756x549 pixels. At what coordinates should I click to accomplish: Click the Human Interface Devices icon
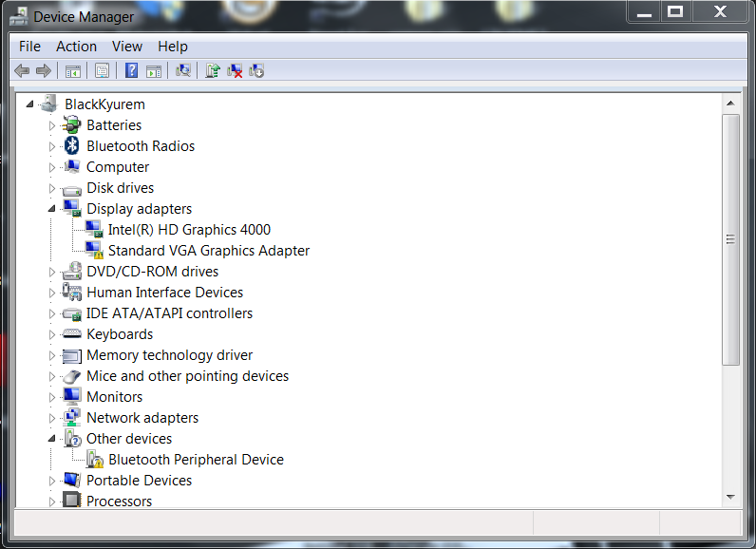click(x=72, y=293)
